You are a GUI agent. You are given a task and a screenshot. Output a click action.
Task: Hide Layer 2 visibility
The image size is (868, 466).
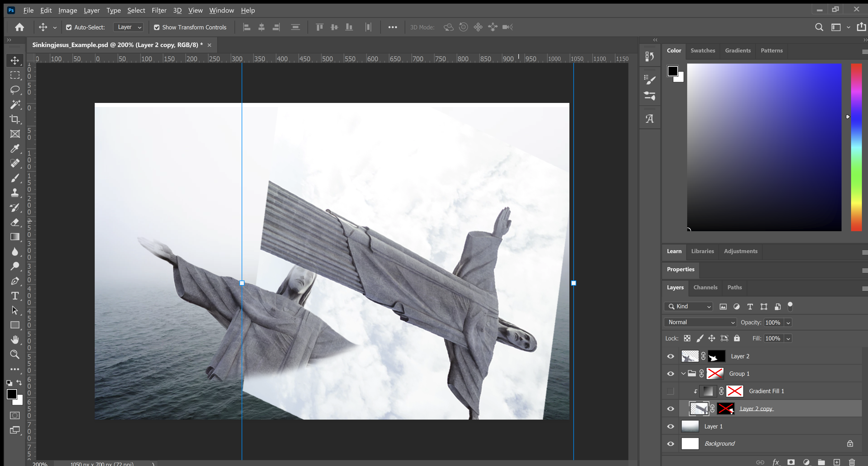tap(670, 357)
